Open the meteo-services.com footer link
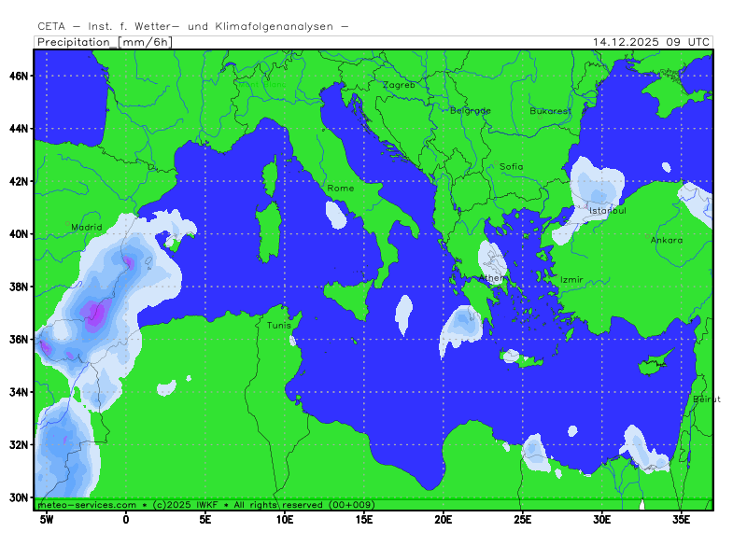The height and width of the screenshot is (560, 747). [87, 504]
